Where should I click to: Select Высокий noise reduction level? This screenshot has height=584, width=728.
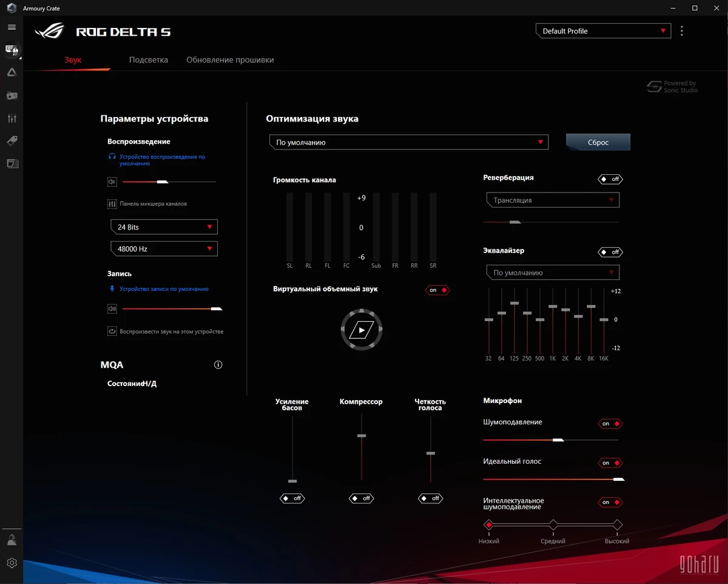click(x=617, y=525)
